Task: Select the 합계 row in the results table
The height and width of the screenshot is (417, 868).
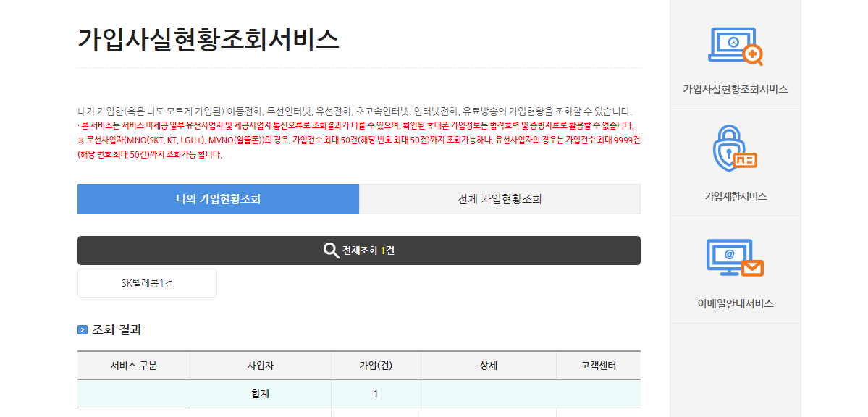Action: tap(261, 395)
